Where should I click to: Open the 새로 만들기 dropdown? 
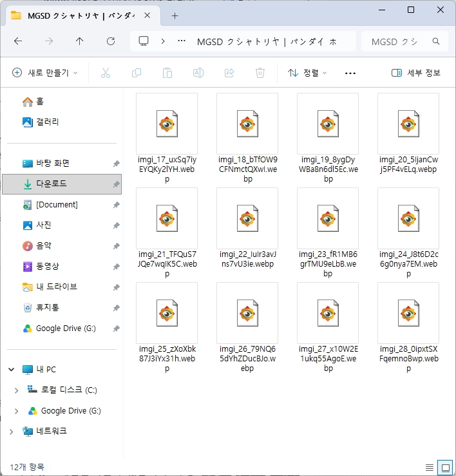tap(45, 73)
